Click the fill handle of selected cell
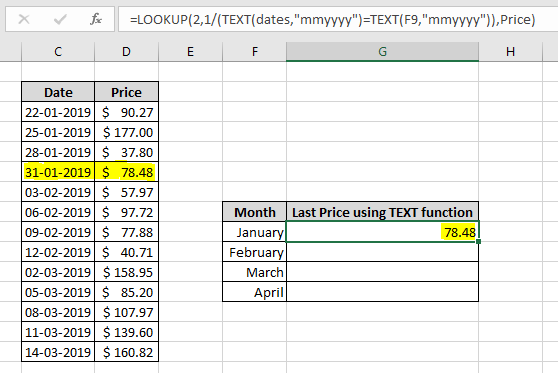This screenshot has height=373, width=558. pyautogui.click(x=478, y=242)
